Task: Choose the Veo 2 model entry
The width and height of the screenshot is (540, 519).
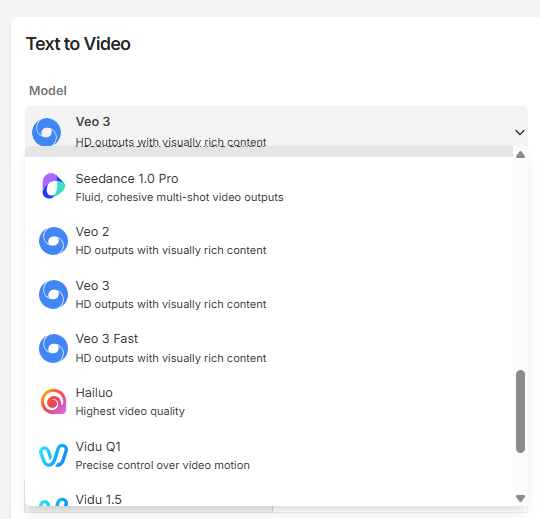Action: [269, 241]
